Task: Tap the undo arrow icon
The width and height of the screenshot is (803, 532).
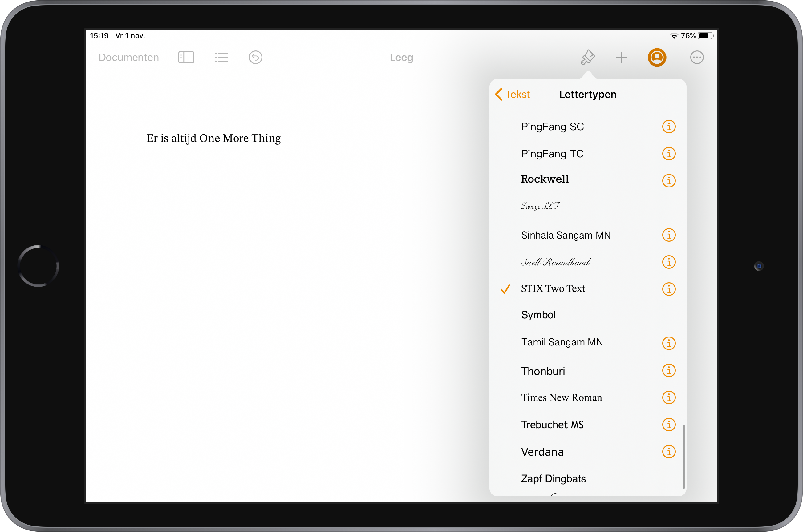Action: point(255,57)
